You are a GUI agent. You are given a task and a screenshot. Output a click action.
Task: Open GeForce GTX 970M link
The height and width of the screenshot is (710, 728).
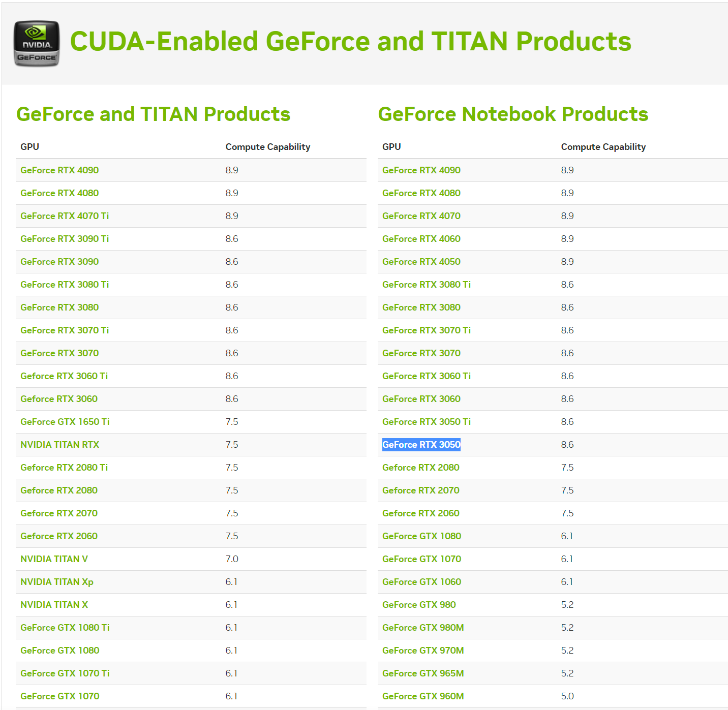click(423, 651)
